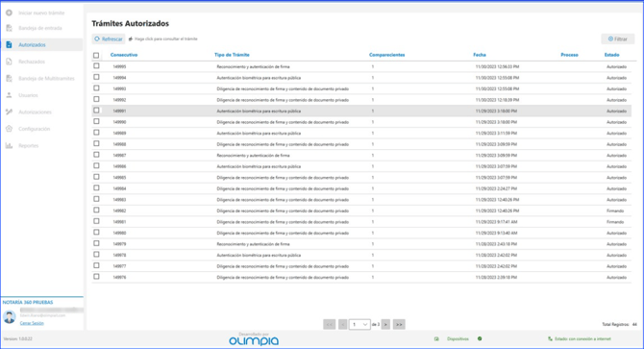
Task: Click consecutivo 149989 cell
Action: 119,133
